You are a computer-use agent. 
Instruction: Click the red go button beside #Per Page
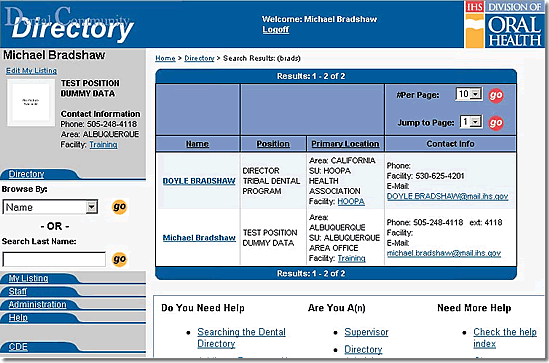pos(496,95)
